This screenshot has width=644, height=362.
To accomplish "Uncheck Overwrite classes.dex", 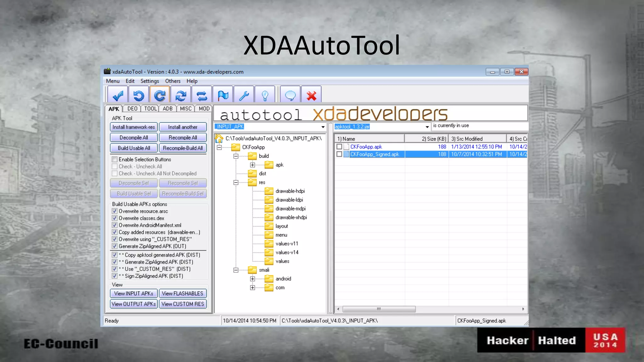I will pos(115,218).
